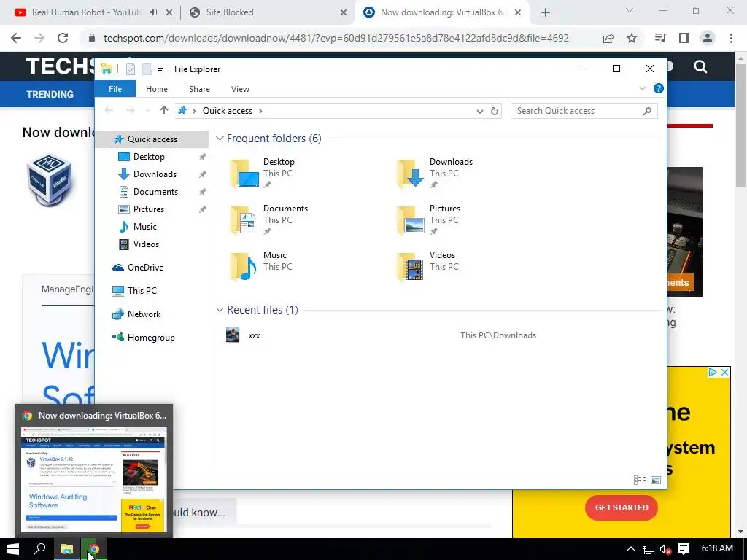
Task: Open the Downloads folder in Frequent folders
Action: click(435, 174)
